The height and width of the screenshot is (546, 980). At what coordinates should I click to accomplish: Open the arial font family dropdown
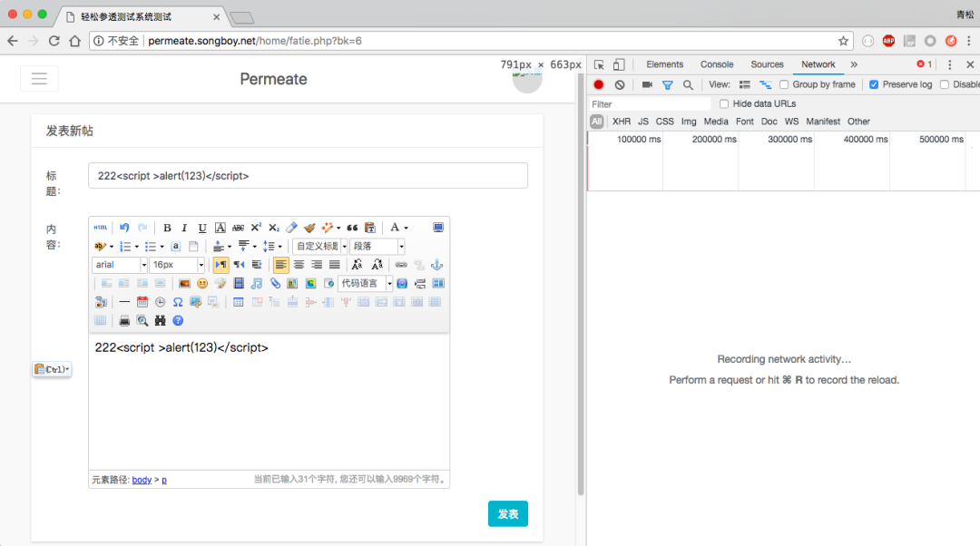coord(120,265)
